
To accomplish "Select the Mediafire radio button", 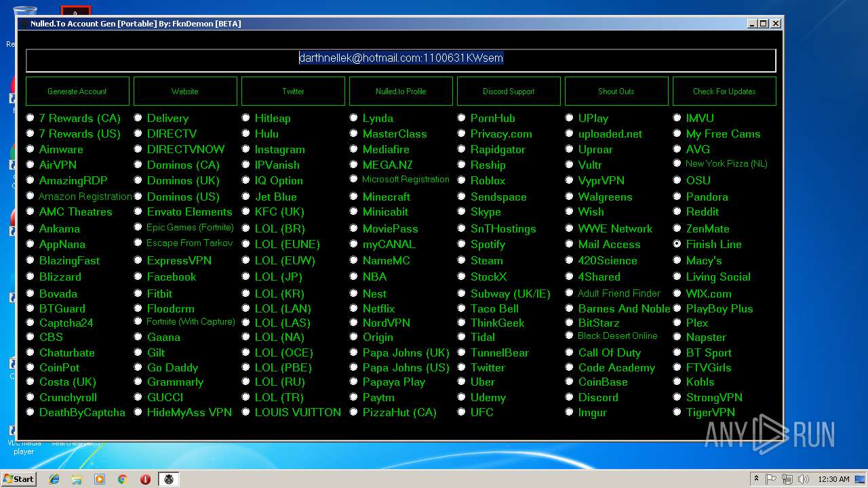I will [x=353, y=149].
